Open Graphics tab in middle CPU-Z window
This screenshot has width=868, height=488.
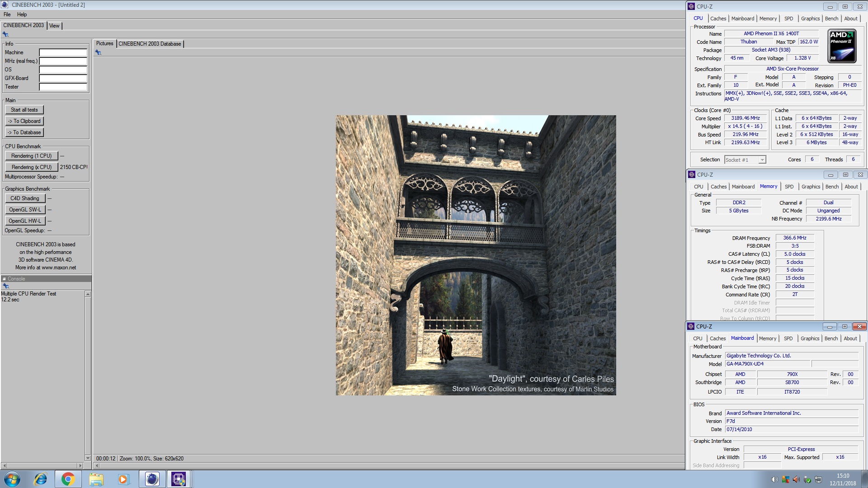811,187
